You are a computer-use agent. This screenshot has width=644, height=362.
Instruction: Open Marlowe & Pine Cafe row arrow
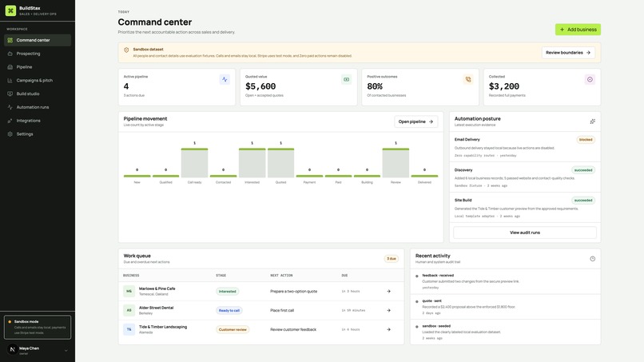388,292
